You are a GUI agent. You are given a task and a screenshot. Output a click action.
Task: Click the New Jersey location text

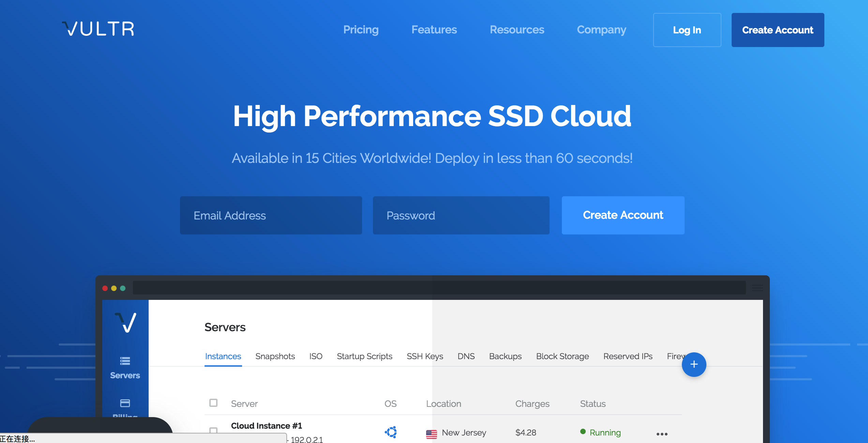[464, 433]
